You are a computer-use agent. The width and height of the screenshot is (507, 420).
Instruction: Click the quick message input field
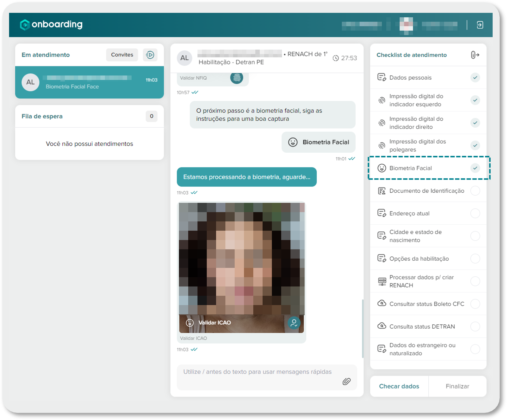pos(257,372)
